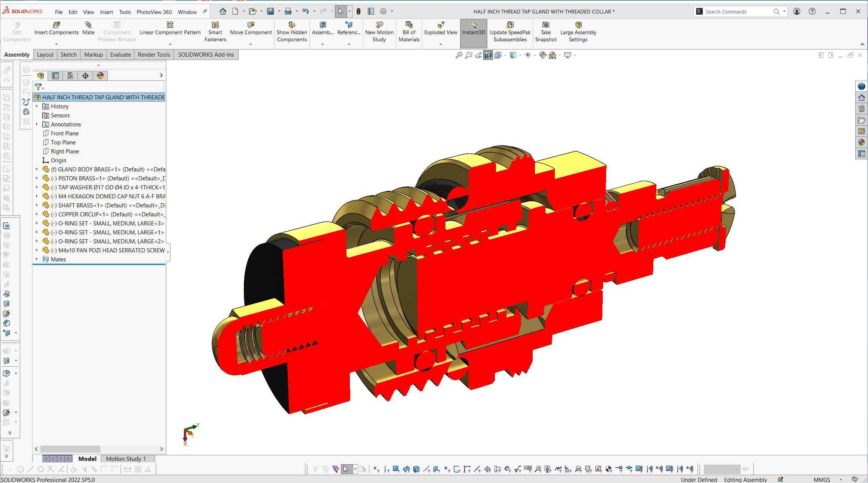The width and height of the screenshot is (868, 483).
Task: Click feature tree horizontal scrollbar
Action: [x=70, y=449]
